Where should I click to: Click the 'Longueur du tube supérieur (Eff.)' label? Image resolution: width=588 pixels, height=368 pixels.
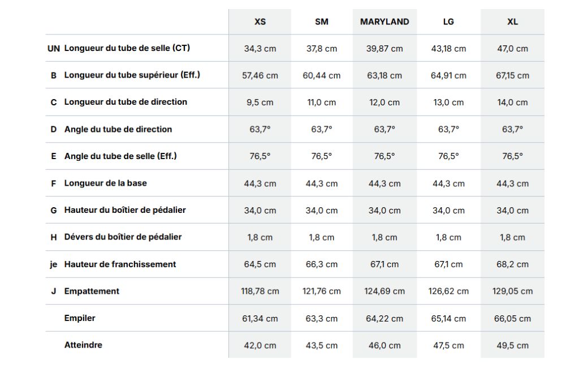(x=132, y=75)
